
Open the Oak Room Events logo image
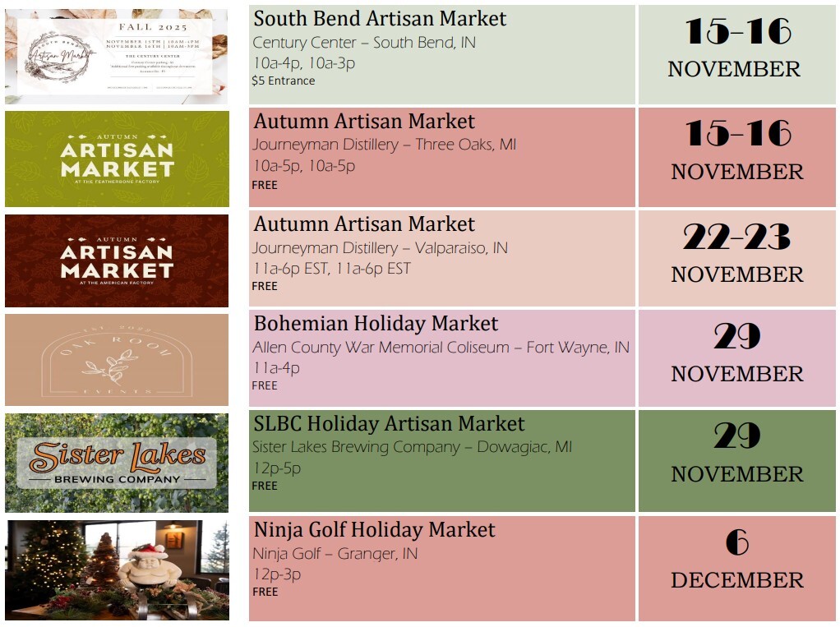(117, 360)
